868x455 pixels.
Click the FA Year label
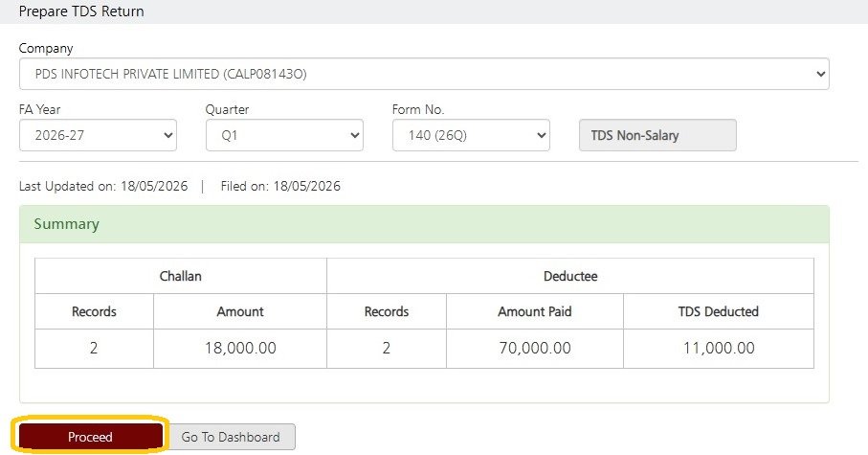[x=40, y=109]
